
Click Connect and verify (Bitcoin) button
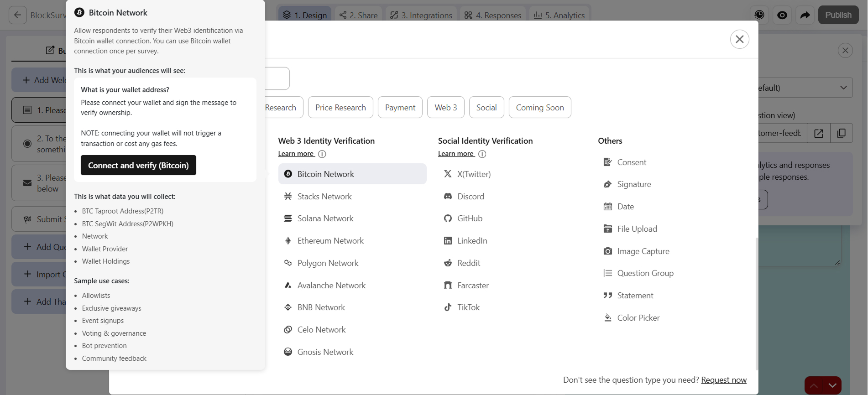[138, 165]
